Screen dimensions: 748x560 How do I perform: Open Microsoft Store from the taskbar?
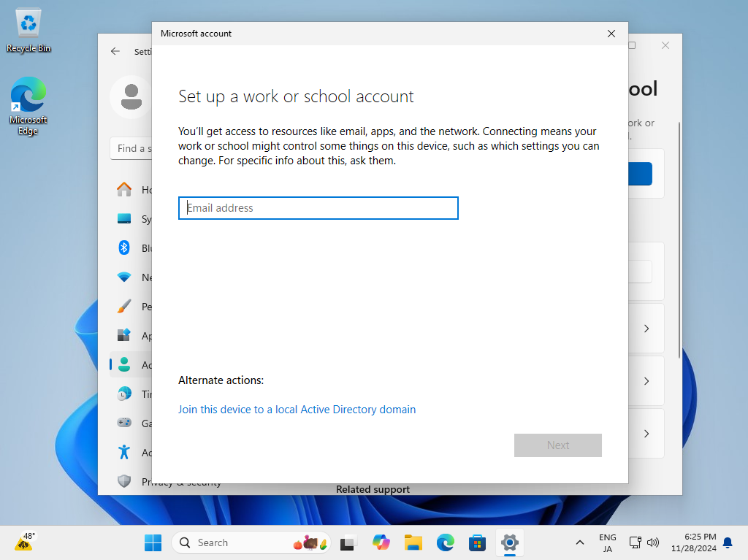point(478,542)
